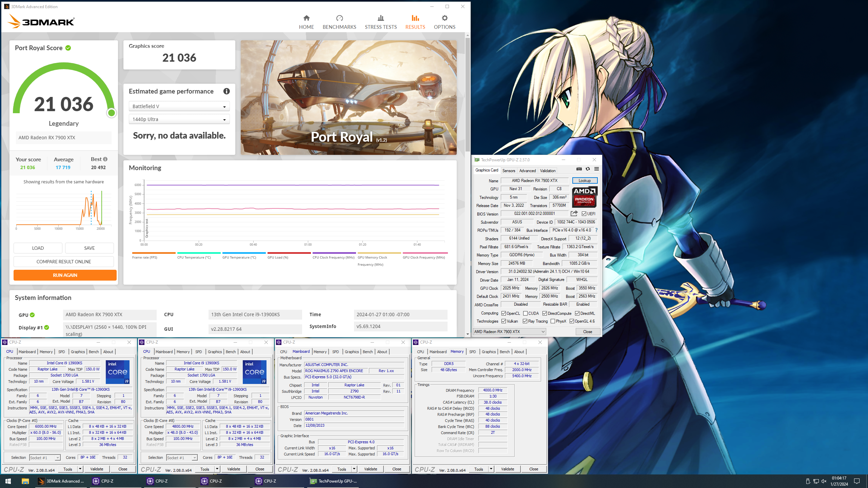The height and width of the screenshot is (488, 868).
Task: Expand Tools dropdown arrow in second CPU-Z
Action: 217,469
